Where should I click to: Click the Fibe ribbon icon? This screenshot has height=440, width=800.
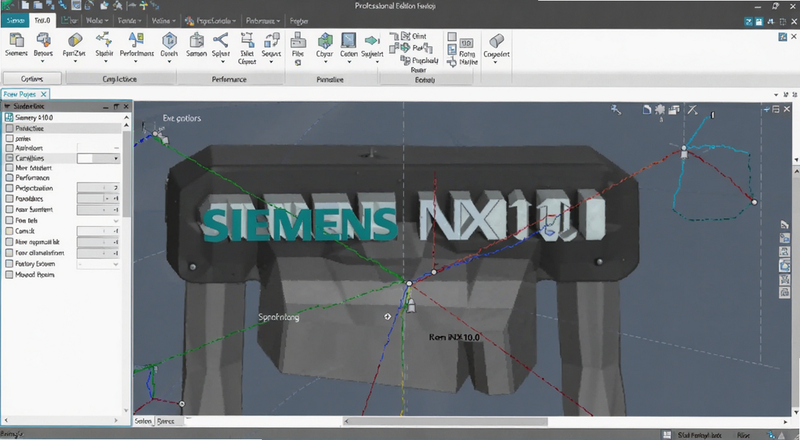click(x=298, y=40)
